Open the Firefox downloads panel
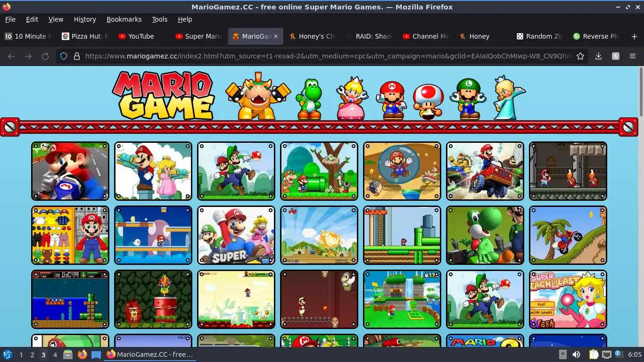The width and height of the screenshot is (644, 362). [598, 56]
